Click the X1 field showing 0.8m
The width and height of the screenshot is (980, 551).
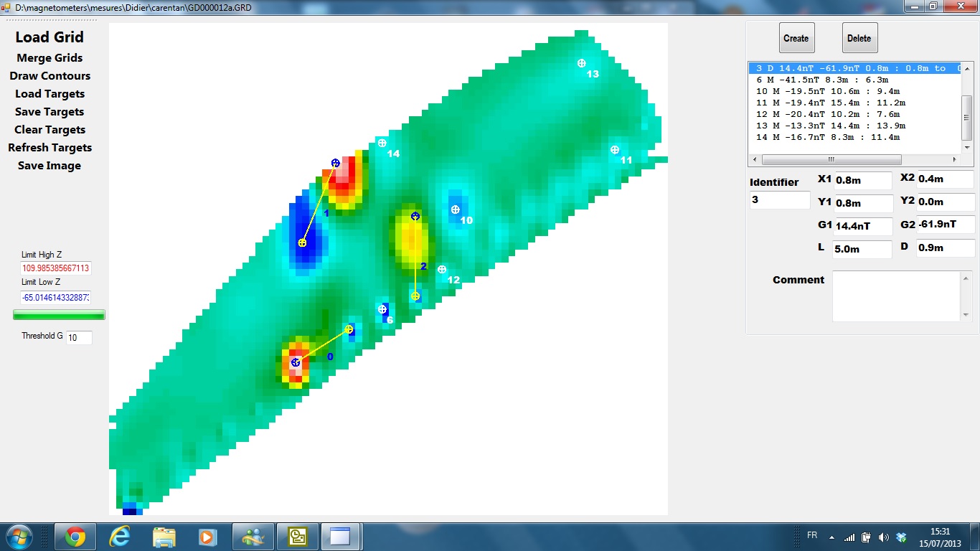863,181
